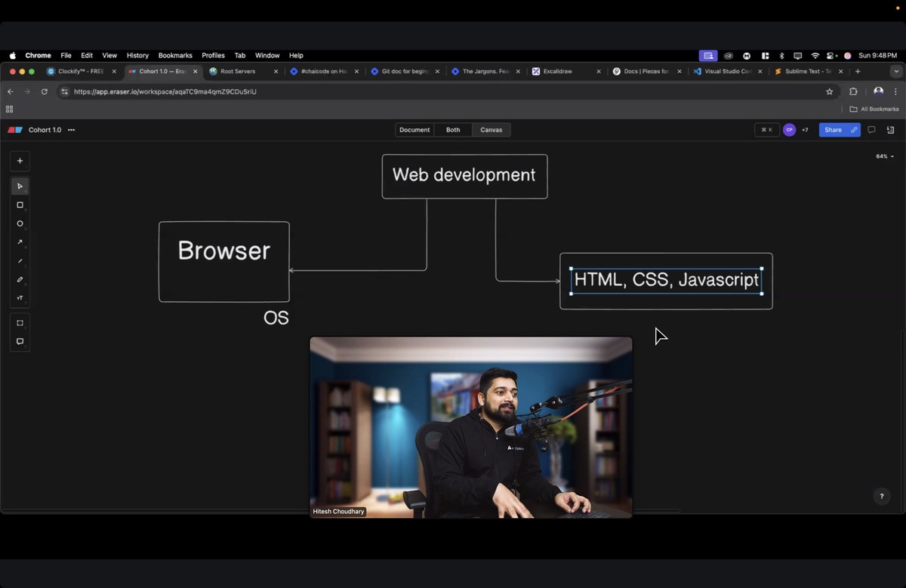Select the text tool
The image size is (906, 588).
tap(20, 297)
